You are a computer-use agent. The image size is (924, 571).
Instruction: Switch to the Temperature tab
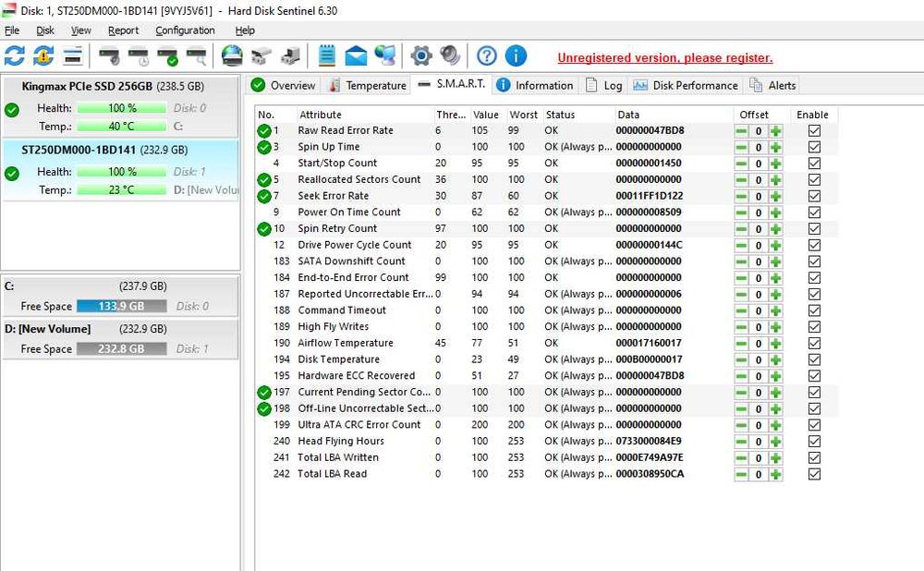tap(367, 85)
